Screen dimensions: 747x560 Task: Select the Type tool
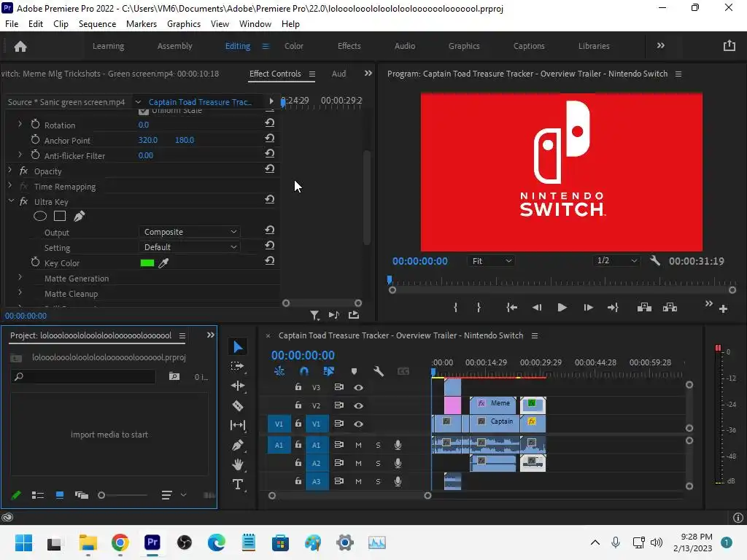pyautogui.click(x=237, y=484)
